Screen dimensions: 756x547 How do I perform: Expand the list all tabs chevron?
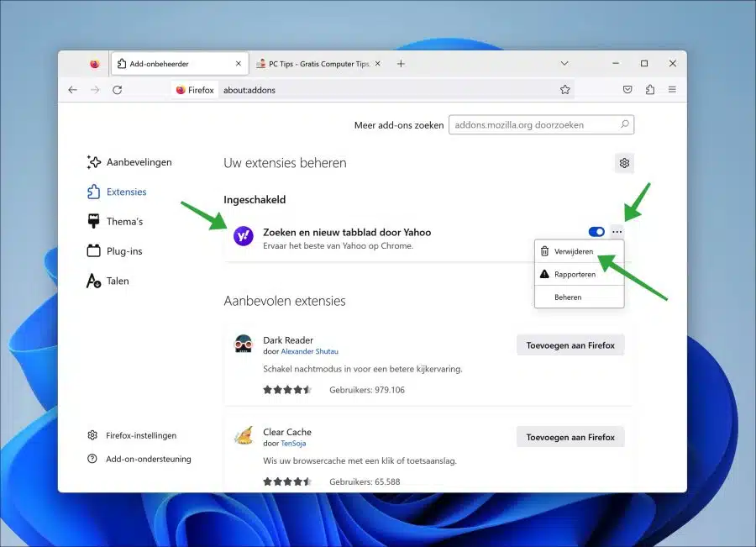point(564,64)
